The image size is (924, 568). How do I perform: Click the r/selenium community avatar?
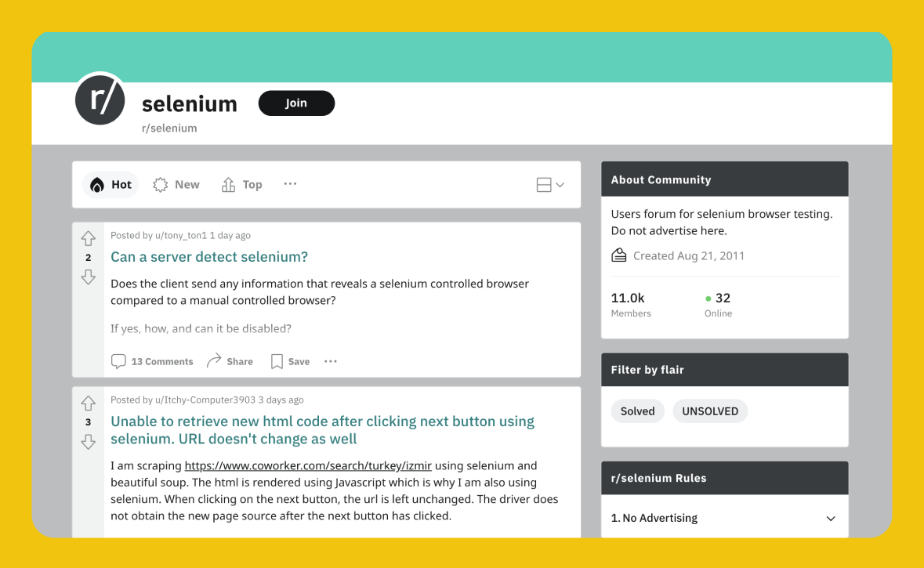100,99
